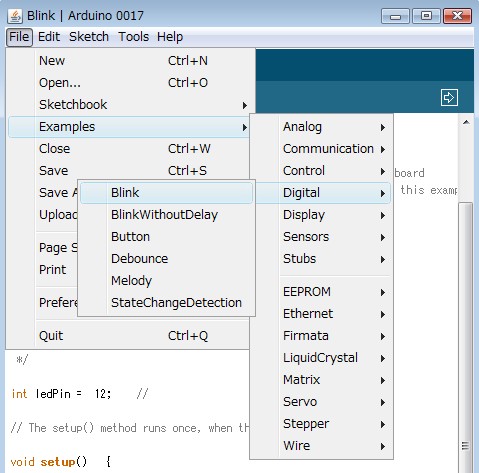
Task: Click the vertical scrollbar thumb in editor
Action: (x=466, y=337)
